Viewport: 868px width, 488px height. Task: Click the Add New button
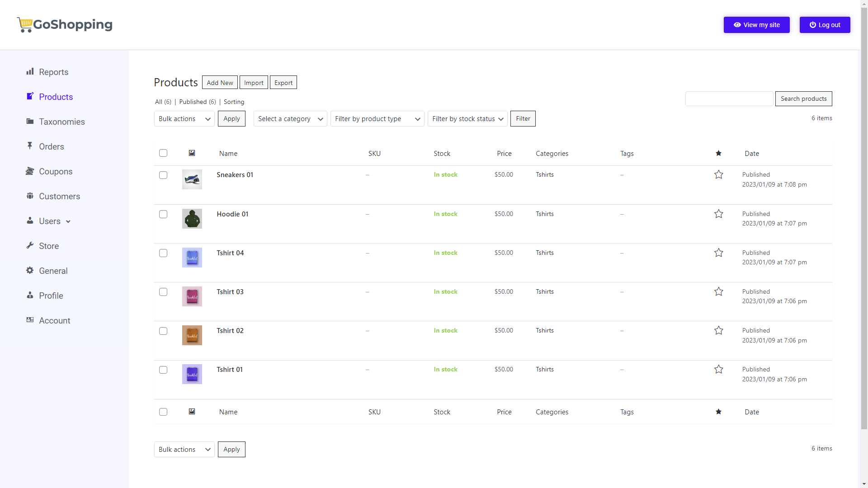[x=219, y=82]
